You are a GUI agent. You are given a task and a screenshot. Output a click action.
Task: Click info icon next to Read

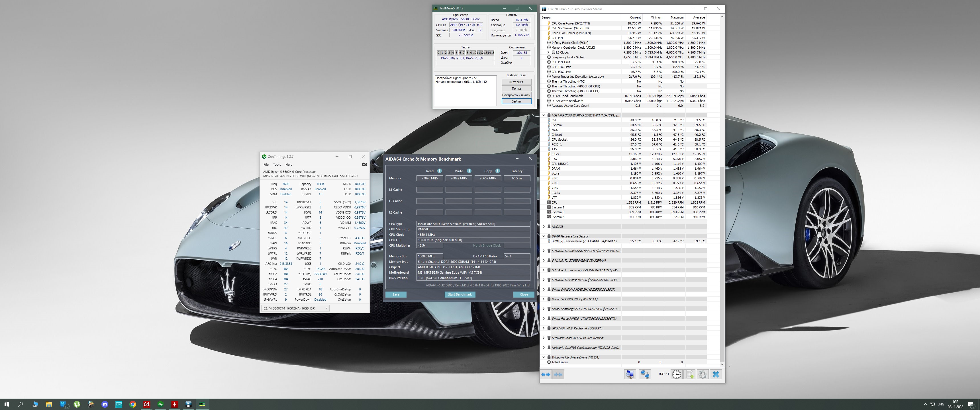click(439, 171)
